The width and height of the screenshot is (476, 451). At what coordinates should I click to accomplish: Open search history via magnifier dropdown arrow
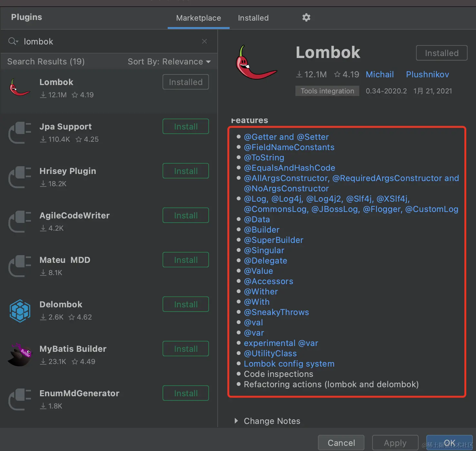point(13,41)
